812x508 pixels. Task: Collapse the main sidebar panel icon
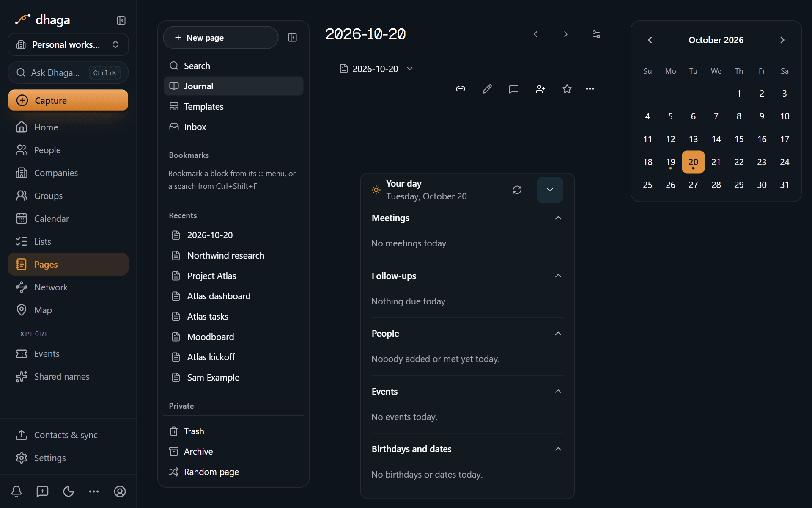tap(121, 20)
